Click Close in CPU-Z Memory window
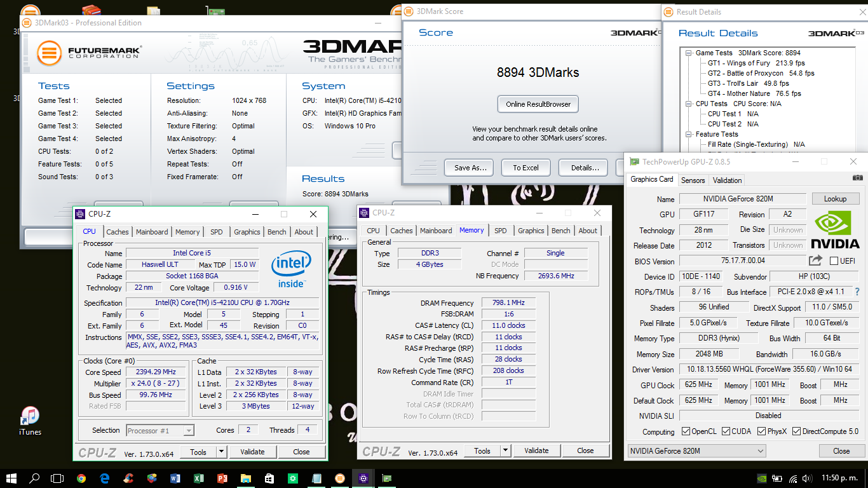Viewport: 868px width, 488px height. point(585,451)
